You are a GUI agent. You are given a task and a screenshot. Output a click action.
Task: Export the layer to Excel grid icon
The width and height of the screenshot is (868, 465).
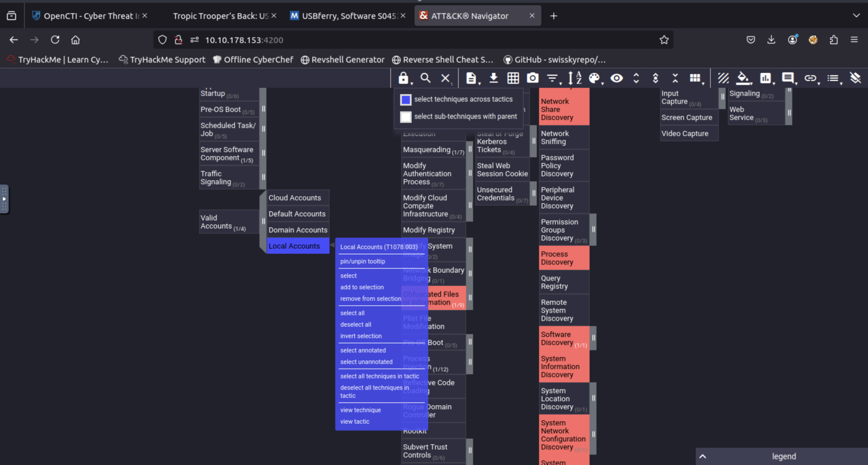513,78
